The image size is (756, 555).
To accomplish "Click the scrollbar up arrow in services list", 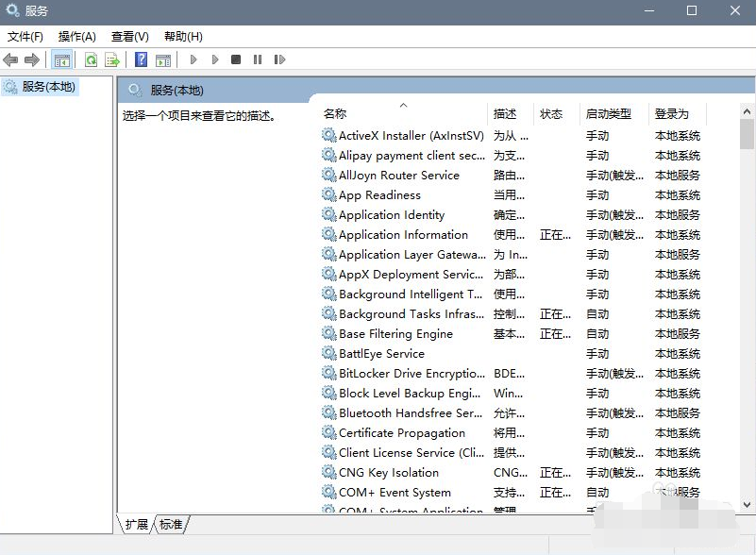I will [747, 111].
